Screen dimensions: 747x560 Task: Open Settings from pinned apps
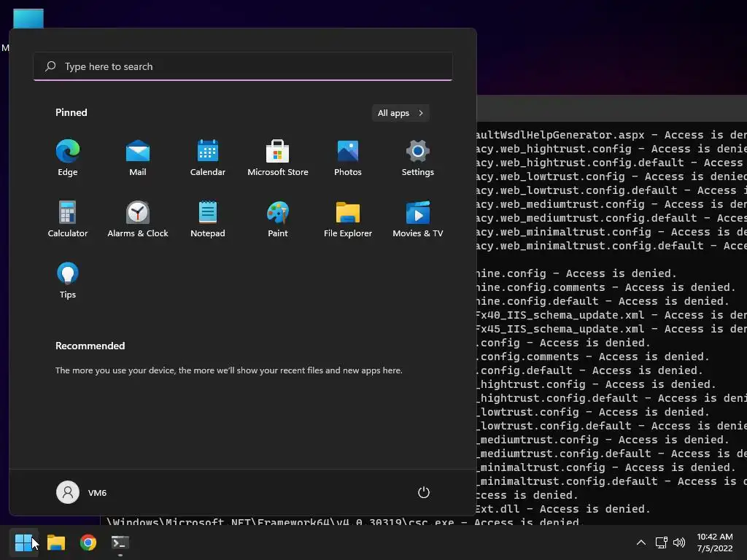click(418, 158)
